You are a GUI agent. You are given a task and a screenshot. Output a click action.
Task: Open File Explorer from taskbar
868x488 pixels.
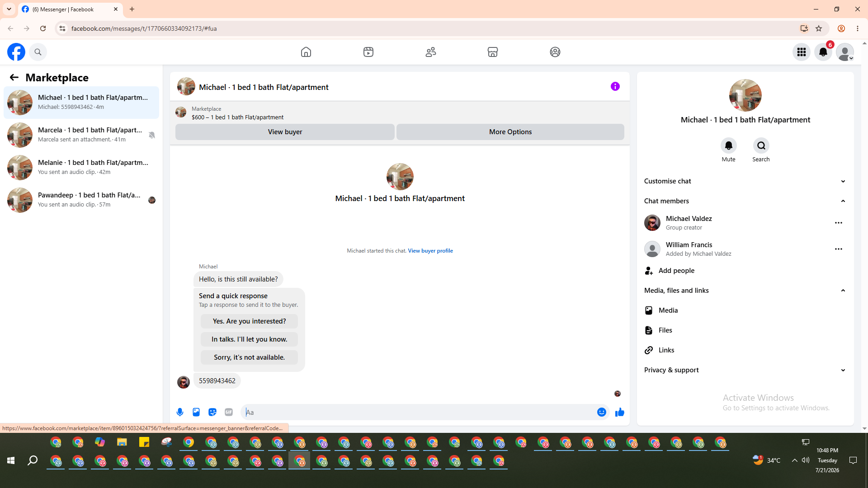122,442
